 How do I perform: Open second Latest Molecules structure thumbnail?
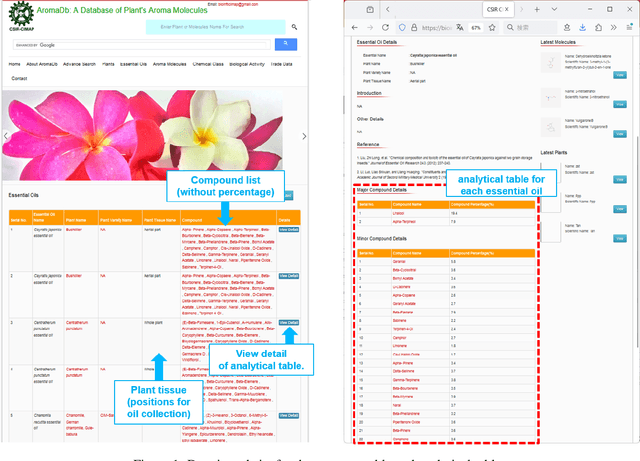[551, 98]
